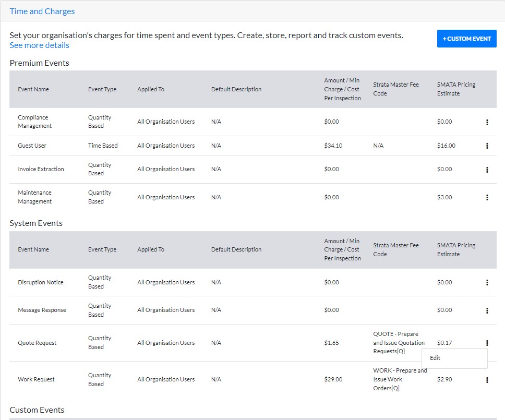Open options menu for Maintenance Management row

point(487,197)
